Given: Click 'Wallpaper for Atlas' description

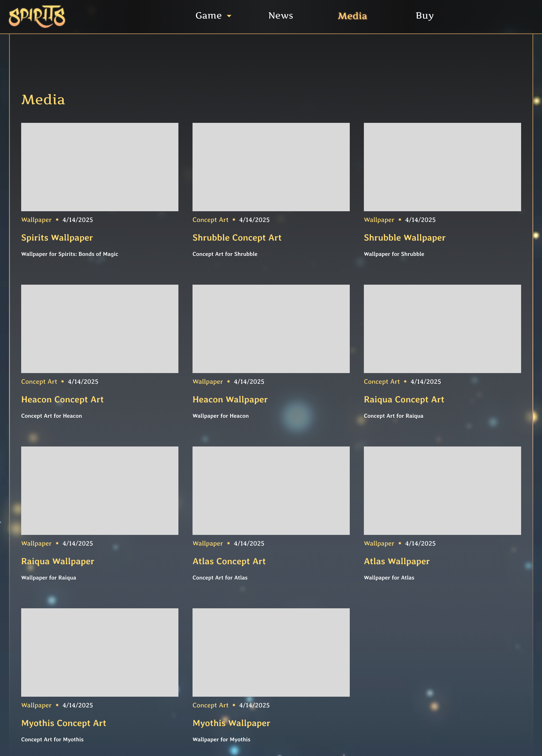Looking at the screenshot, I should (389, 578).
